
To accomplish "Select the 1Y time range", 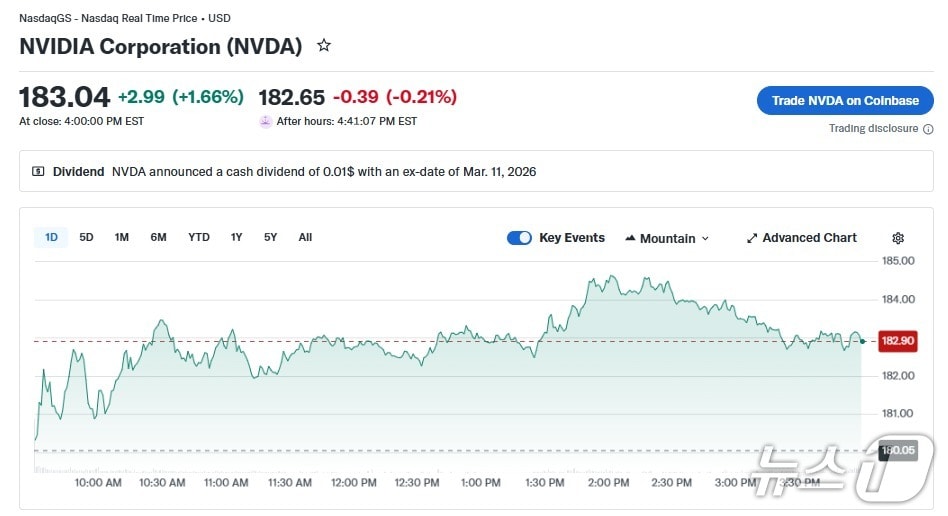I will pyautogui.click(x=236, y=237).
